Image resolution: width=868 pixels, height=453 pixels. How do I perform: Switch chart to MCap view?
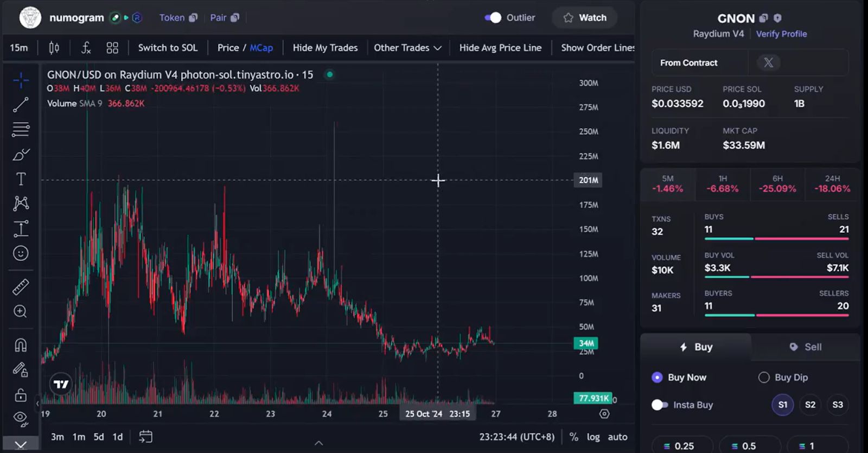tap(261, 48)
